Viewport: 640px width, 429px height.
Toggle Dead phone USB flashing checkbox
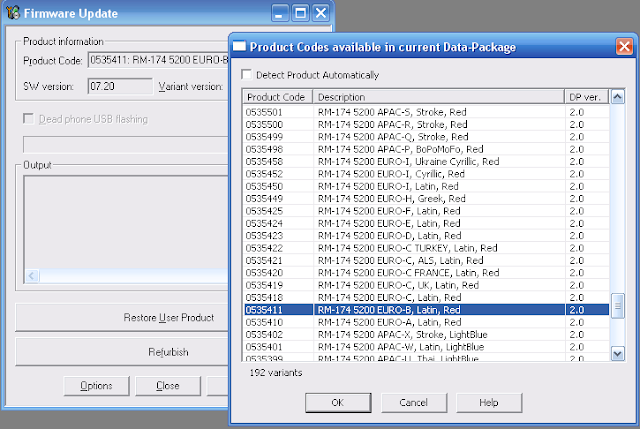pyautogui.click(x=28, y=119)
